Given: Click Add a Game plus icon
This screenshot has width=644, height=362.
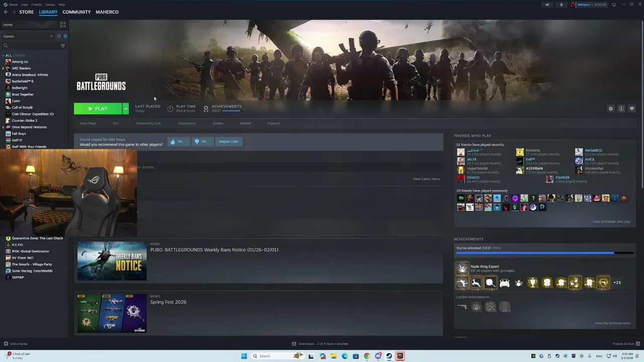Looking at the screenshot, I should (6, 344).
